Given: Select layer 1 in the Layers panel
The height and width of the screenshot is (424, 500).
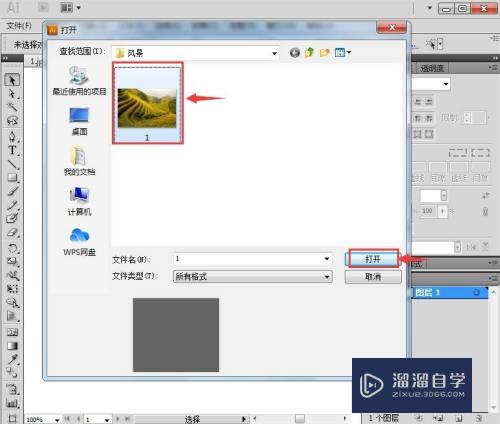Looking at the screenshot, I should pyautogui.click(x=450, y=293).
